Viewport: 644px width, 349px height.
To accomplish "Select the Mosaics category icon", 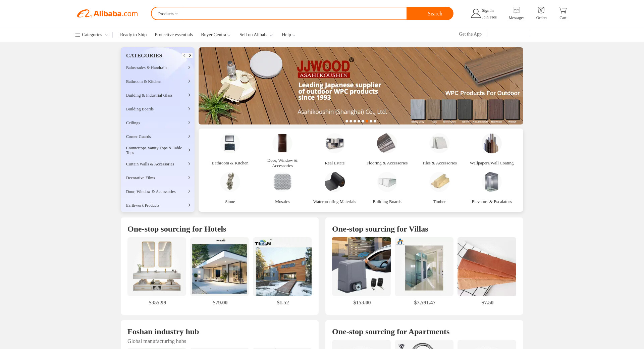I will pyautogui.click(x=282, y=182).
